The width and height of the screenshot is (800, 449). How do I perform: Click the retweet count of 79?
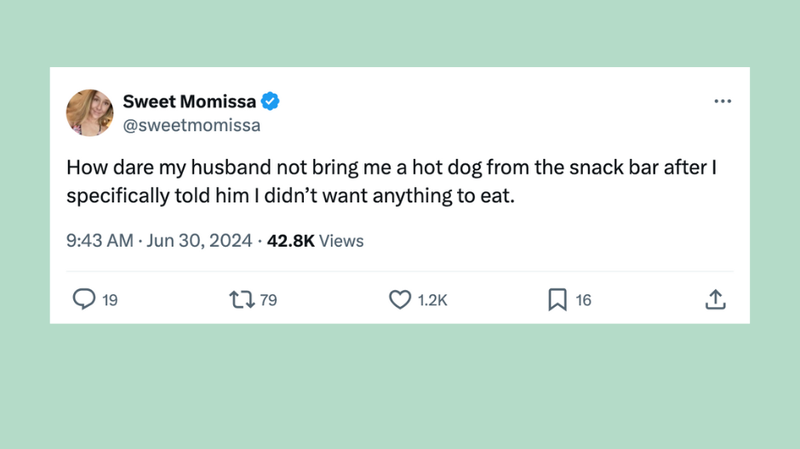[268, 299]
